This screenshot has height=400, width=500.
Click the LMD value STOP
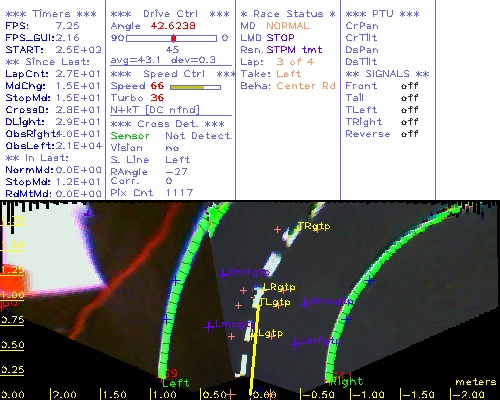click(x=280, y=38)
